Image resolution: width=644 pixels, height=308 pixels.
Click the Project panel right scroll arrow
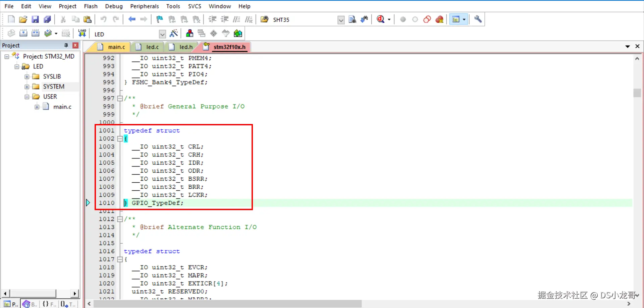75,294
